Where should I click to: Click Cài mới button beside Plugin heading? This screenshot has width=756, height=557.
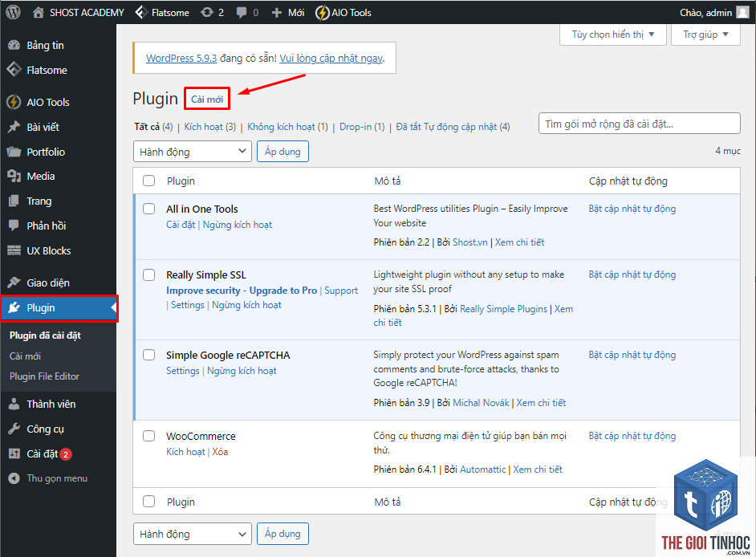pyautogui.click(x=207, y=99)
